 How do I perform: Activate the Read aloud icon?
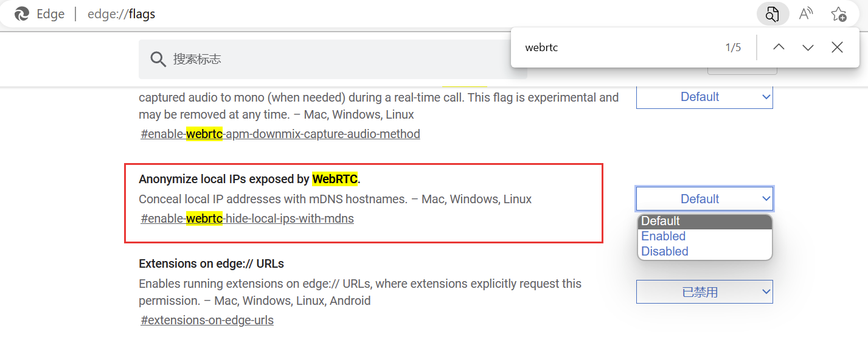point(806,14)
